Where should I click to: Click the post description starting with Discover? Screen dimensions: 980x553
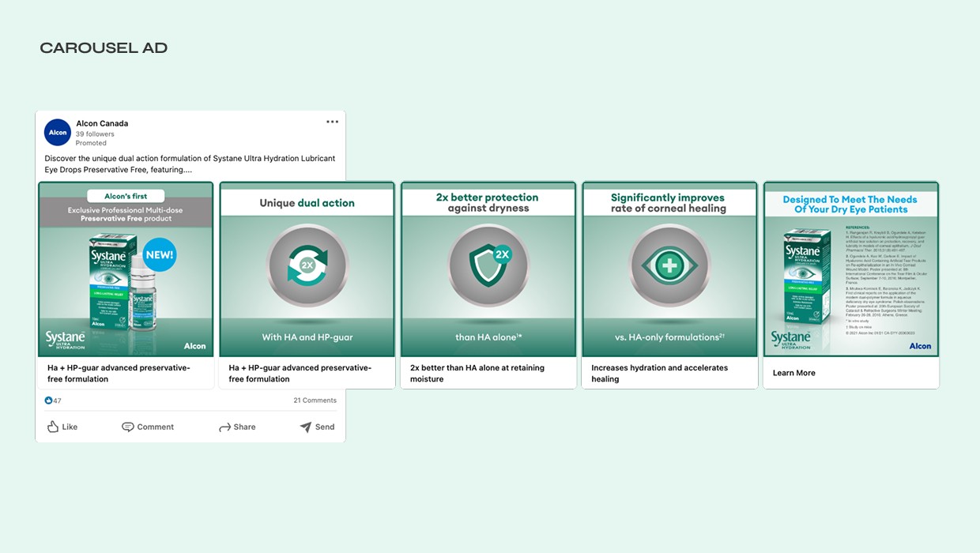tap(190, 164)
